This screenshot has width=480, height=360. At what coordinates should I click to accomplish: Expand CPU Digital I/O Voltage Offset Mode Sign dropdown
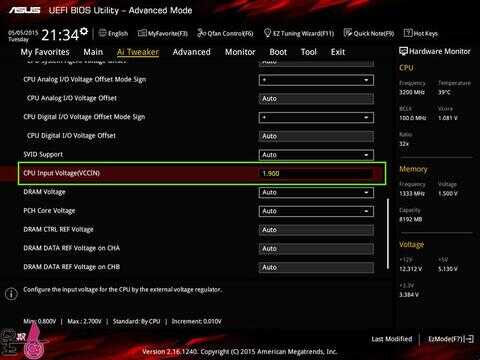pyautogui.click(x=316, y=117)
